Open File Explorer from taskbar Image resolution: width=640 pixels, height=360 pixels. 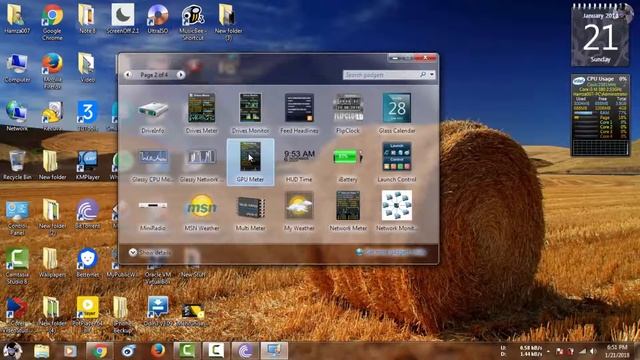[41, 351]
